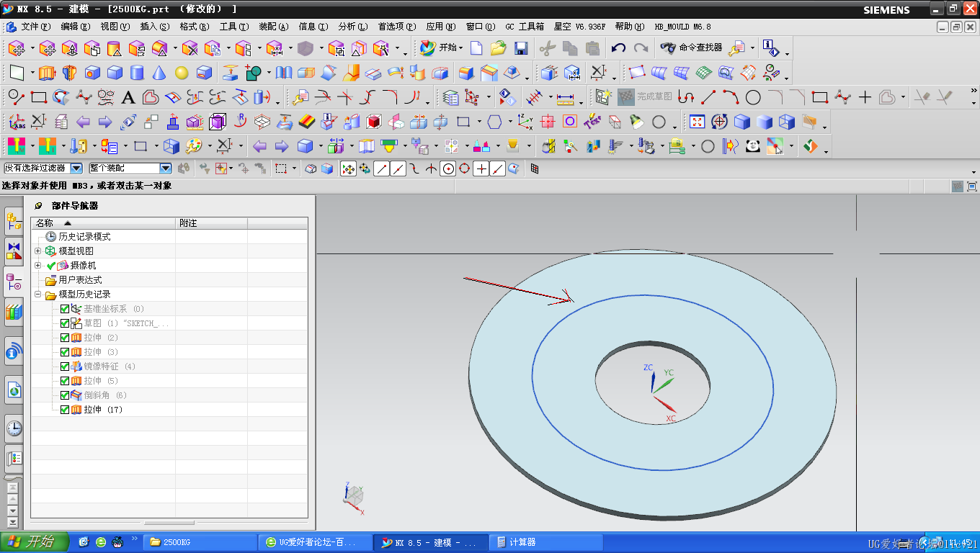Select the Circle tool in sketch toolbar

click(753, 97)
